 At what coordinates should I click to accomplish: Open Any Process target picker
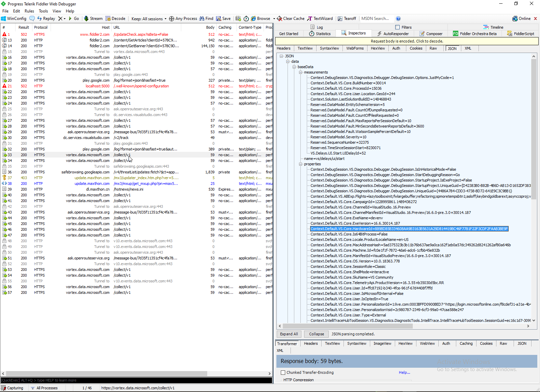coord(183,19)
